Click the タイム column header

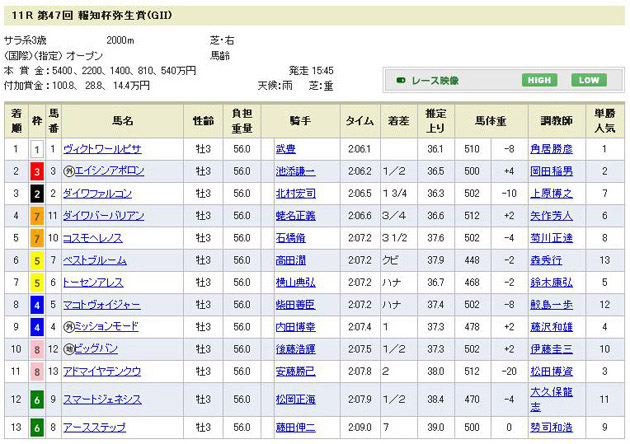pyautogui.click(x=359, y=121)
